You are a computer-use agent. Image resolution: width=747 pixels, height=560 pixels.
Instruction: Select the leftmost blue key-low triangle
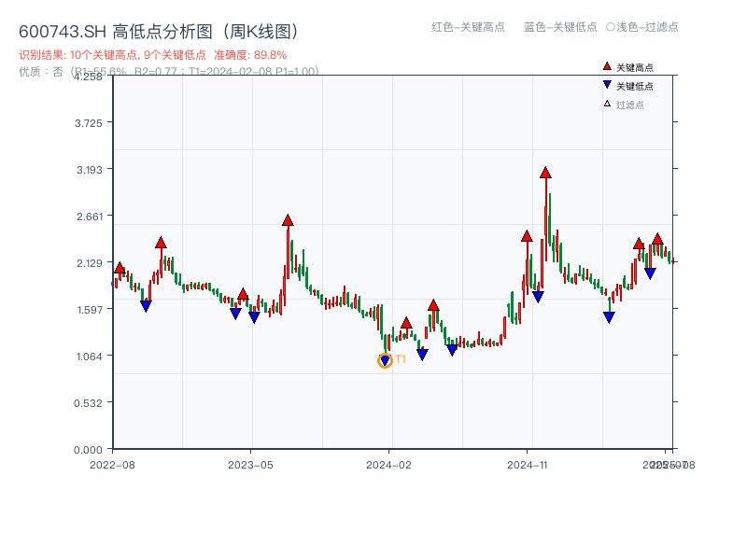(147, 305)
